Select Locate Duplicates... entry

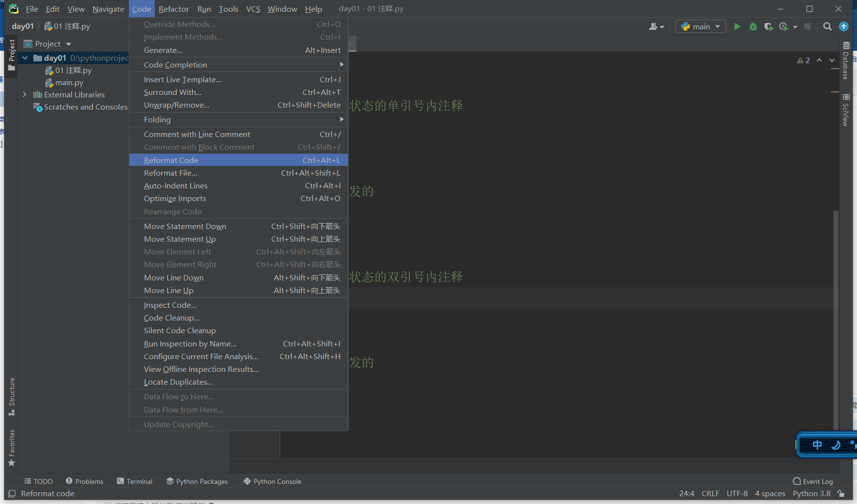[238, 382]
